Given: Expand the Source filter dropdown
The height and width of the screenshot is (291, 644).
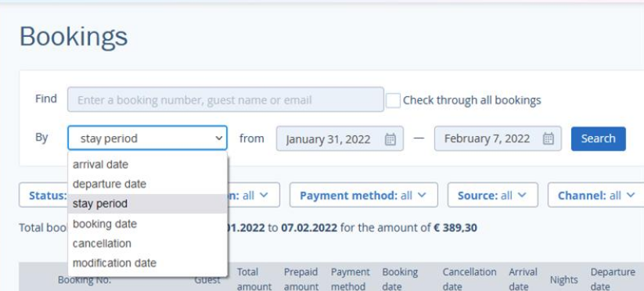Looking at the screenshot, I should 492,196.
